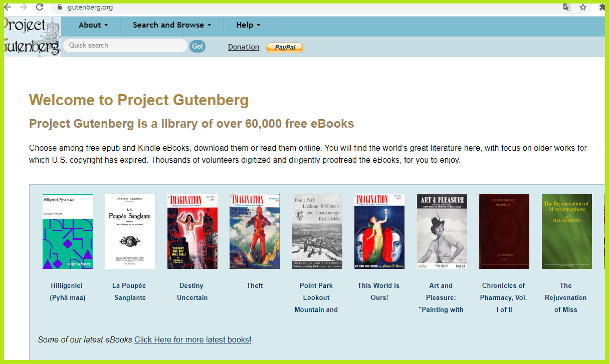Open Point Park Lookout Mountain cover
The image size is (609, 364).
click(x=317, y=231)
